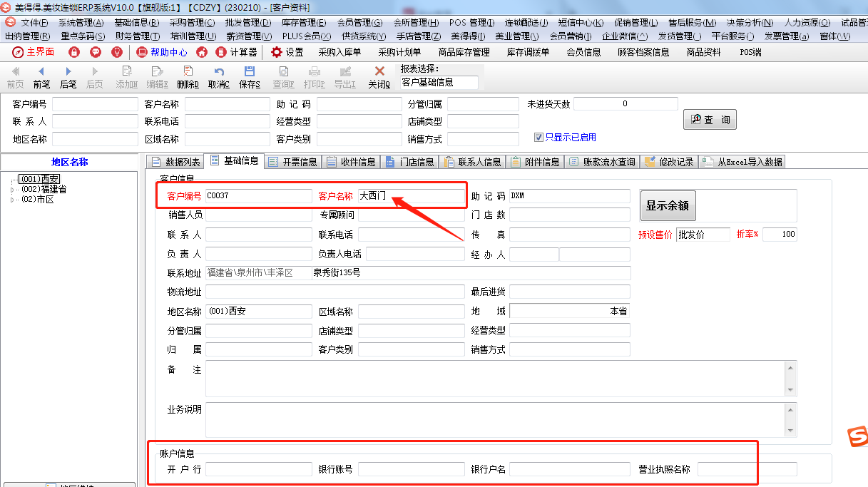
Task: Click the 保存 save disk button
Action: [x=250, y=77]
